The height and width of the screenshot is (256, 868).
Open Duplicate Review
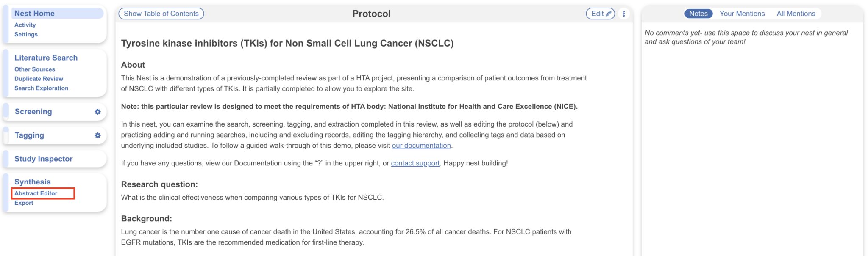[39, 79]
